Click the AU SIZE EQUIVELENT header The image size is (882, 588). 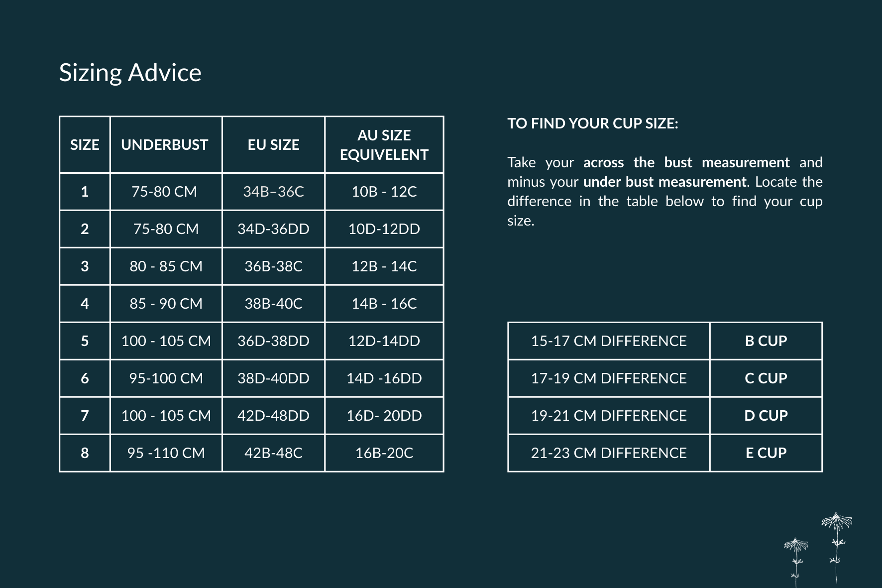pos(384,145)
